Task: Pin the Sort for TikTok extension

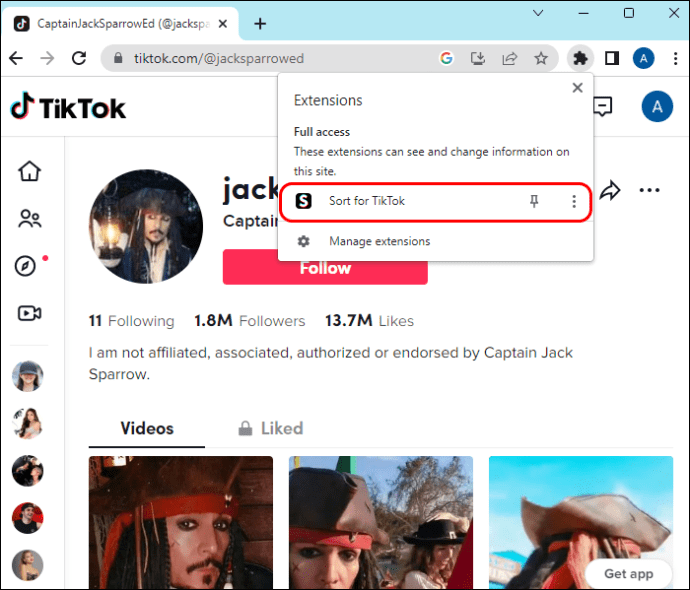Action: 534,202
